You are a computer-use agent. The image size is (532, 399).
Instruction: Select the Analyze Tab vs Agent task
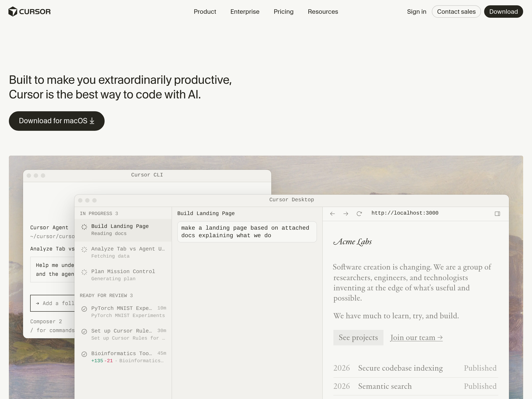pyautogui.click(x=123, y=252)
